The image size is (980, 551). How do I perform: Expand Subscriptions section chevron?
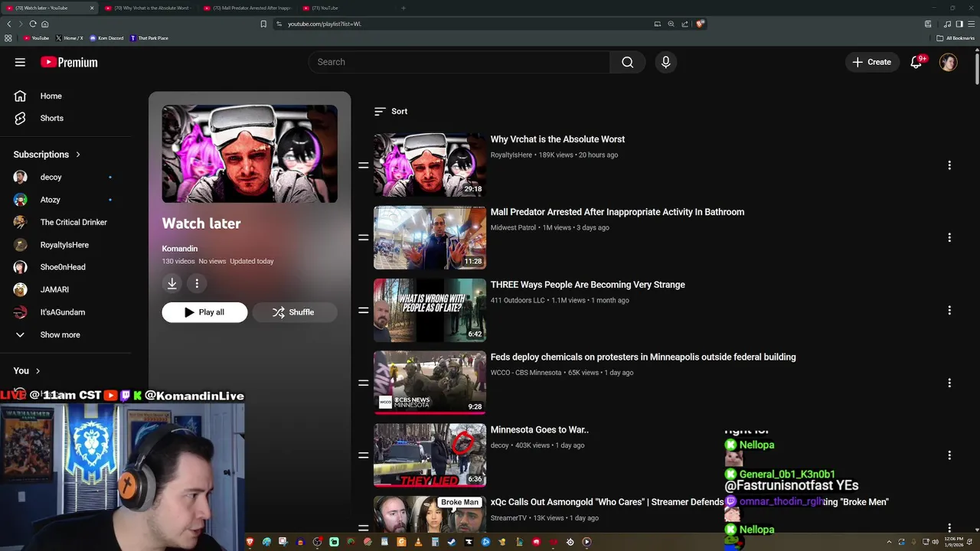pyautogui.click(x=78, y=155)
